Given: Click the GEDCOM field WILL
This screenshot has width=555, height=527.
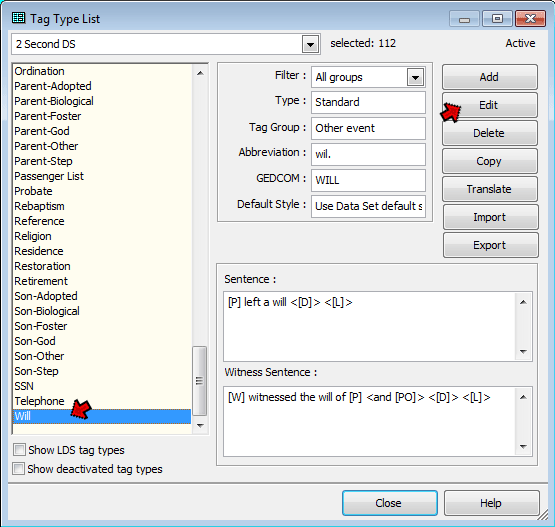Looking at the screenshot, I should 368,180.
